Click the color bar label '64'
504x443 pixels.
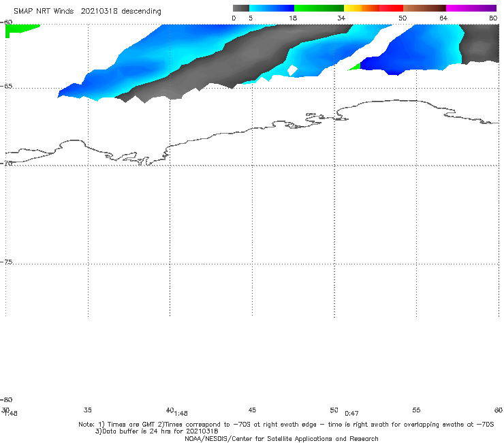(x=443, y=18)
